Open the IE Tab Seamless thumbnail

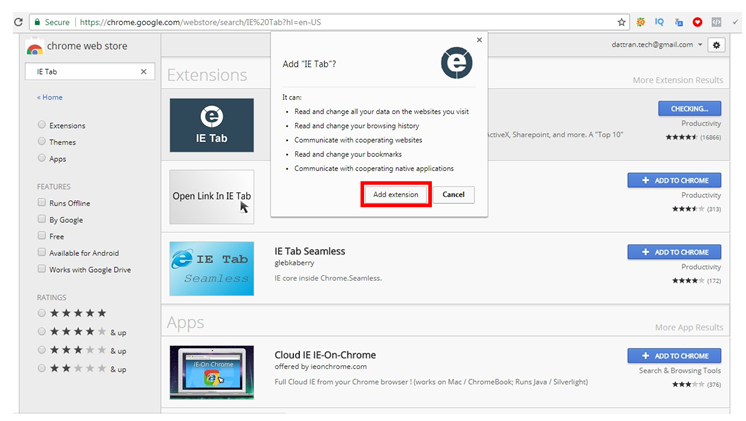212,268
